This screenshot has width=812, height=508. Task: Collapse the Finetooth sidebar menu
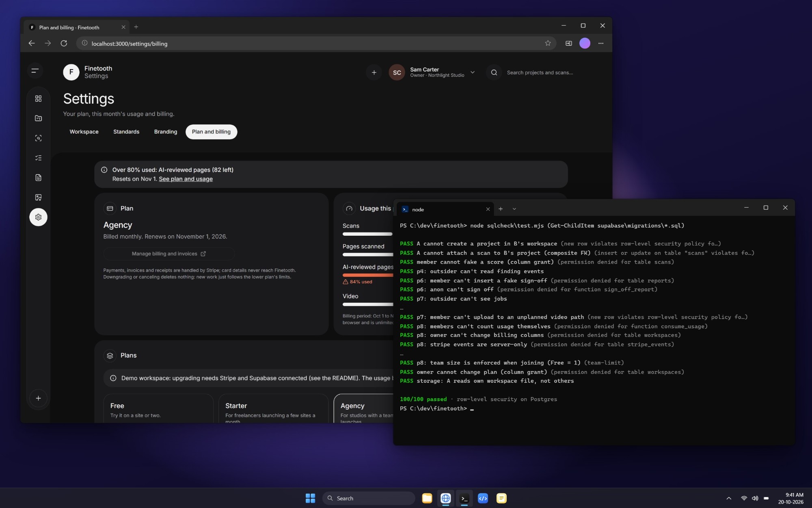pyautogui.click(x=35, y=71)
